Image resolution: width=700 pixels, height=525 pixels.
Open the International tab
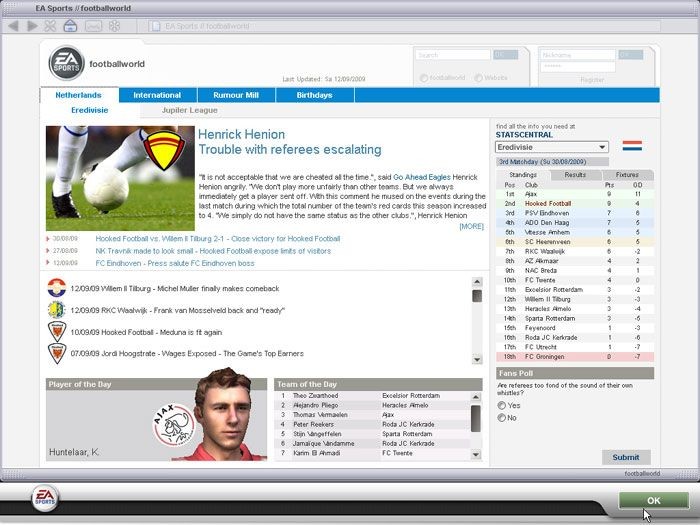158,95
